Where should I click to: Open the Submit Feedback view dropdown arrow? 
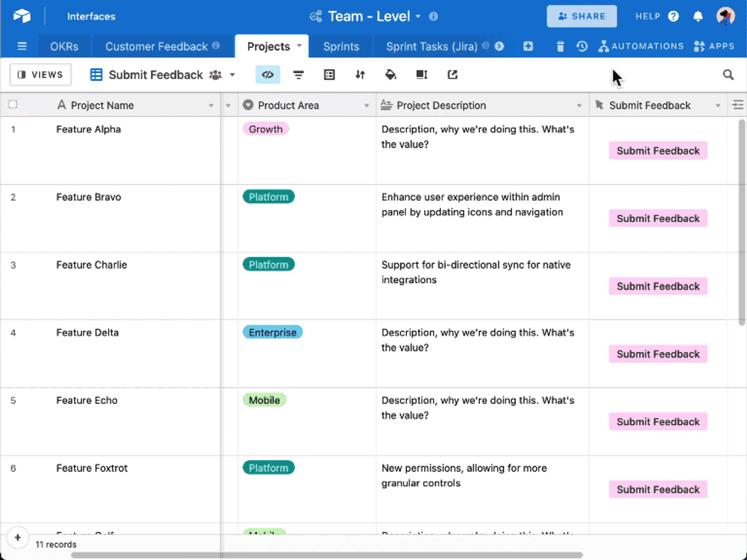click(x=232, y=75)
